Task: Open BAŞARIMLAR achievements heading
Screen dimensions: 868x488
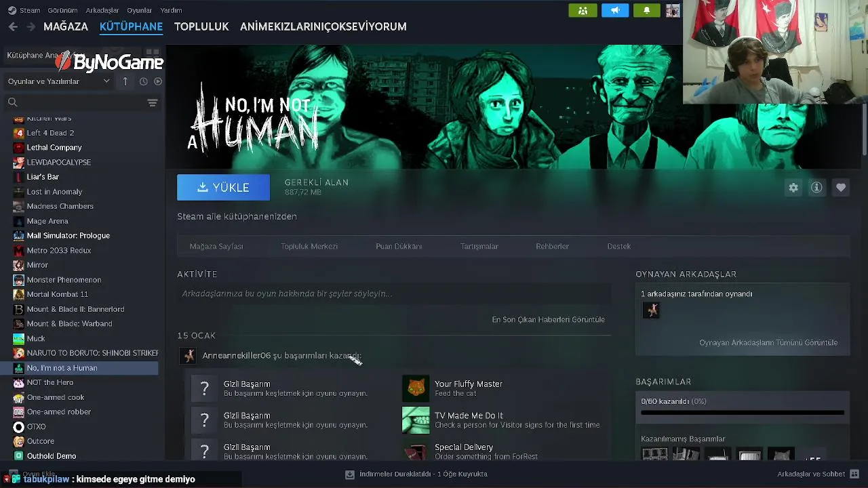Action: (663, 382)
